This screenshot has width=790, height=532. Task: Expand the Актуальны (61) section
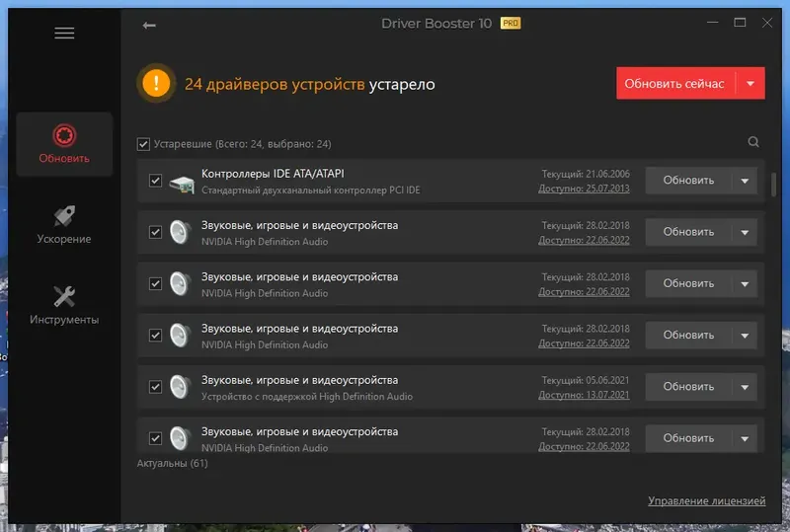[x=172, y=463]
